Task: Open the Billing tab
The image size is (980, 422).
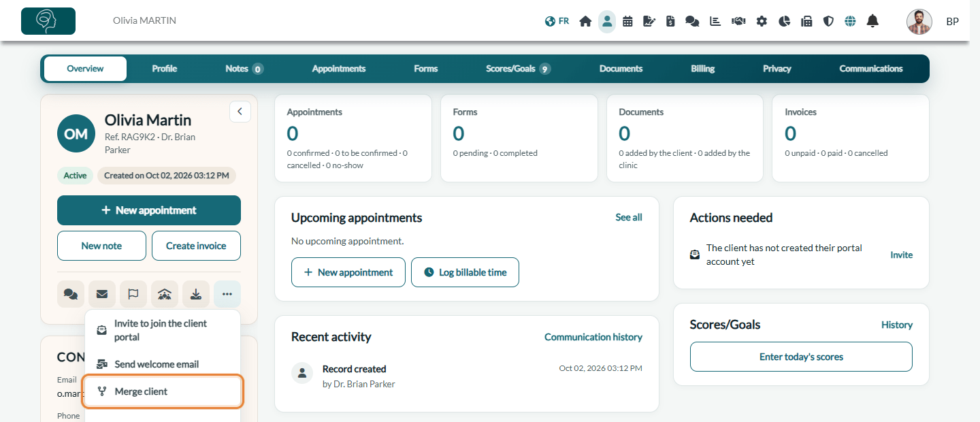Action: click(703, 69)
